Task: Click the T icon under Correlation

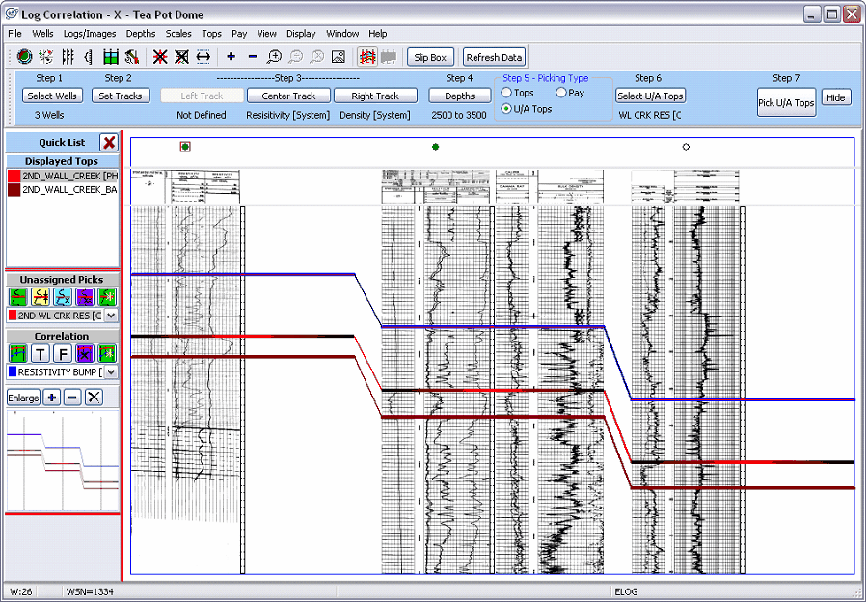Action: click(41, 353)
